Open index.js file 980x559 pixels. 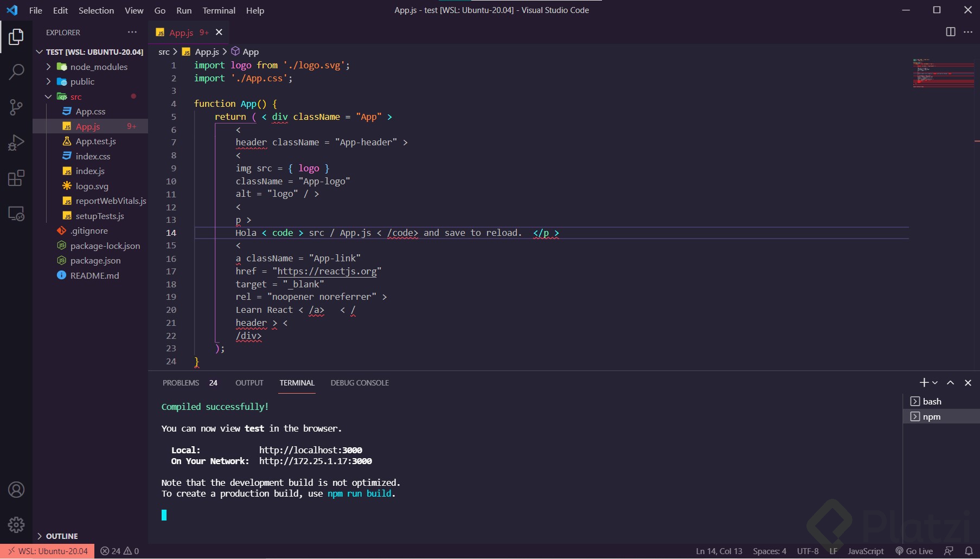(x=90, y=171)
